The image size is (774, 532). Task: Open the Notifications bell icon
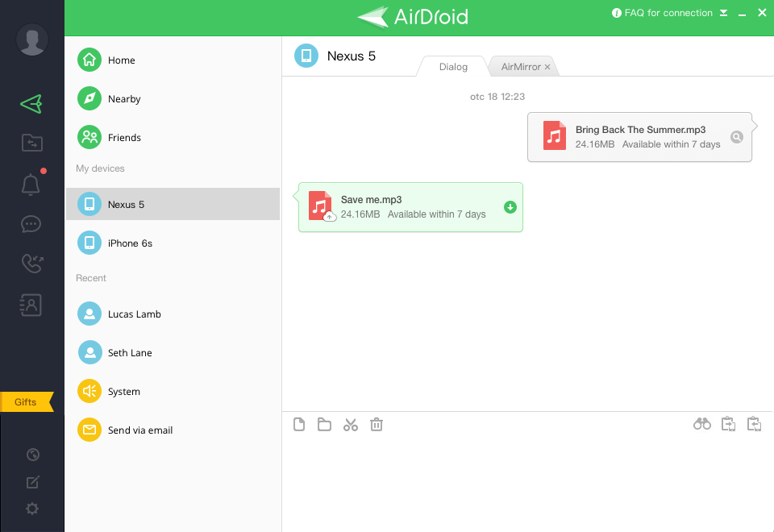[31, 184]
